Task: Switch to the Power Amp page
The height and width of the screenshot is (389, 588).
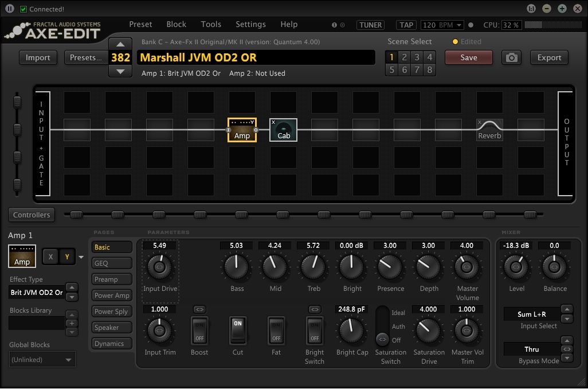Action: [112, 295]
